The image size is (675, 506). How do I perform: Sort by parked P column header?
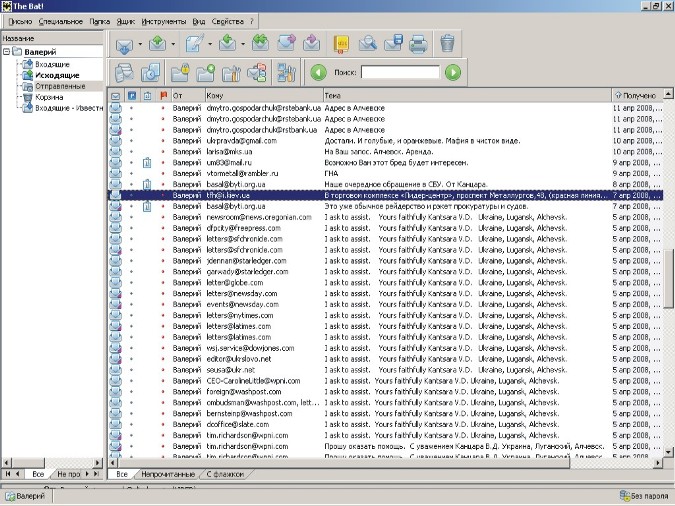(x=132, y=96)
